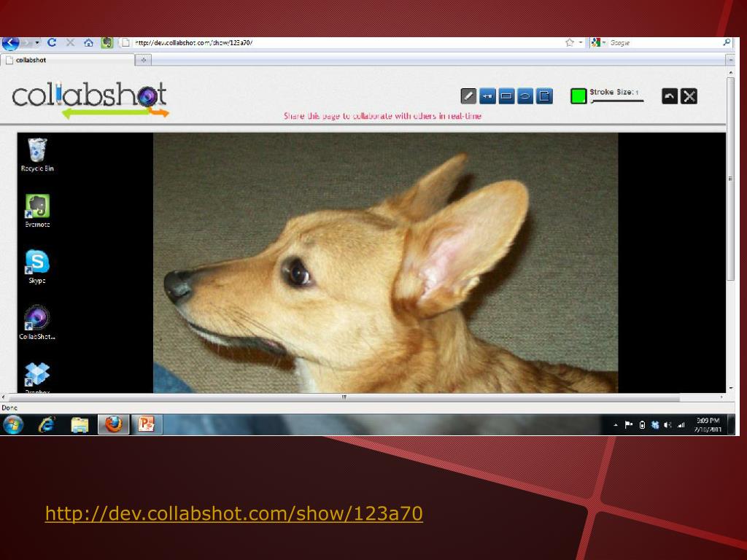
Task: Click the Evernote desktop icon in screenshot
Action: 37,211
